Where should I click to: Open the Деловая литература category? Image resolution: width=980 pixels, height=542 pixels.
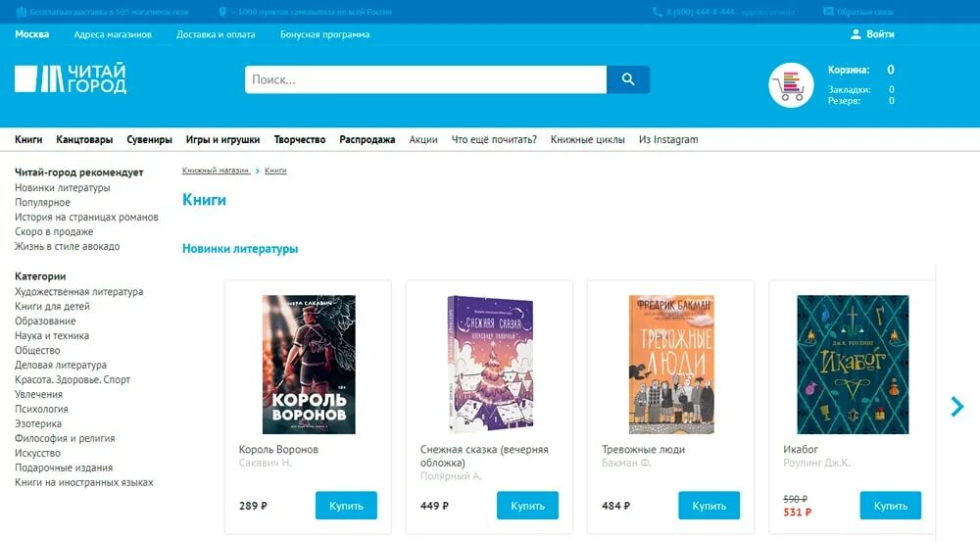point(61,365)
